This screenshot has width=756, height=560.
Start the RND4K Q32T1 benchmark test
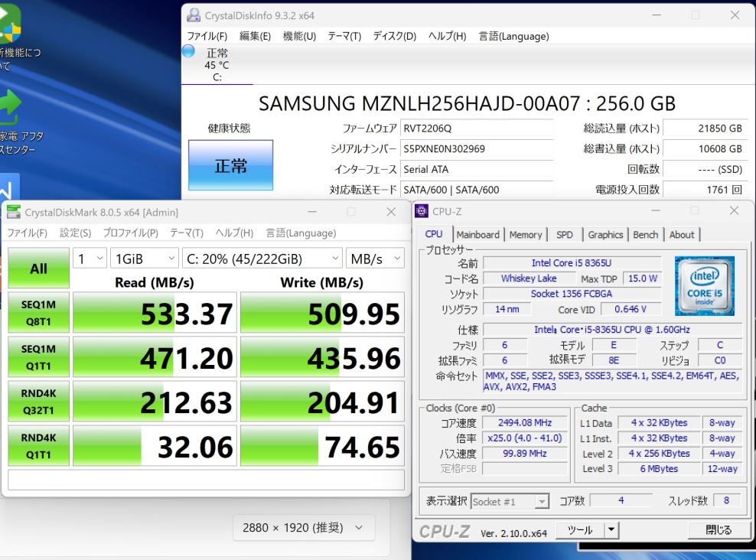38,402
